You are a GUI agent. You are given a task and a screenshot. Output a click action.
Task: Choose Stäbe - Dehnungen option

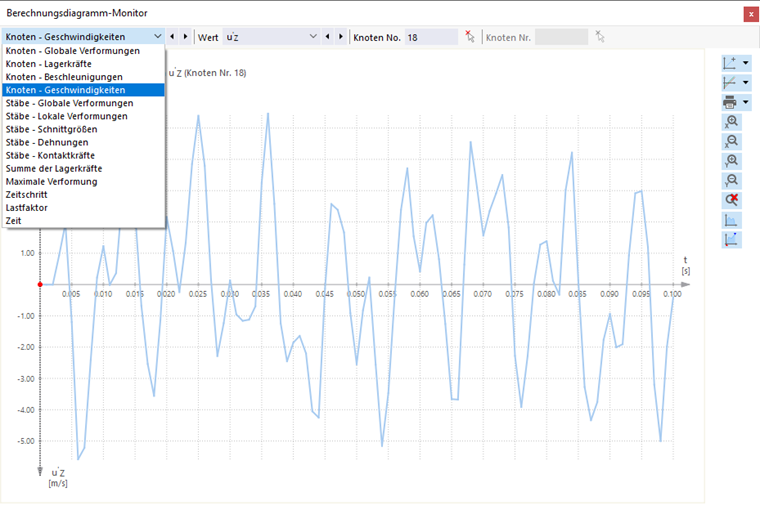click(x=83, y=143)
